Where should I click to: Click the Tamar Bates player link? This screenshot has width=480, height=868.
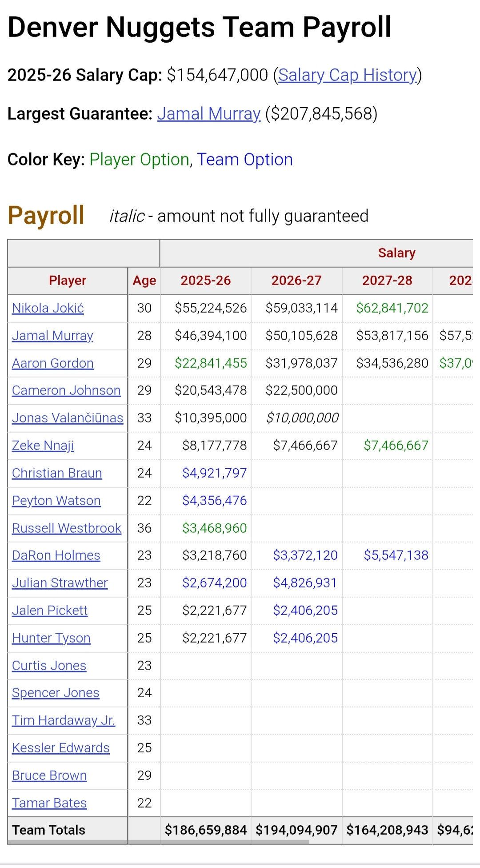click(49, 803)
